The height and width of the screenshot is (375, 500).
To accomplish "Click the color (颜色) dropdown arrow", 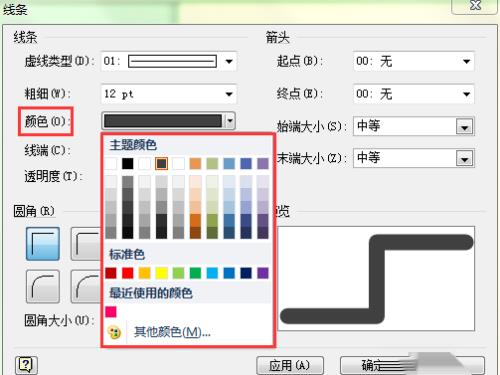I will click(230, 121).
